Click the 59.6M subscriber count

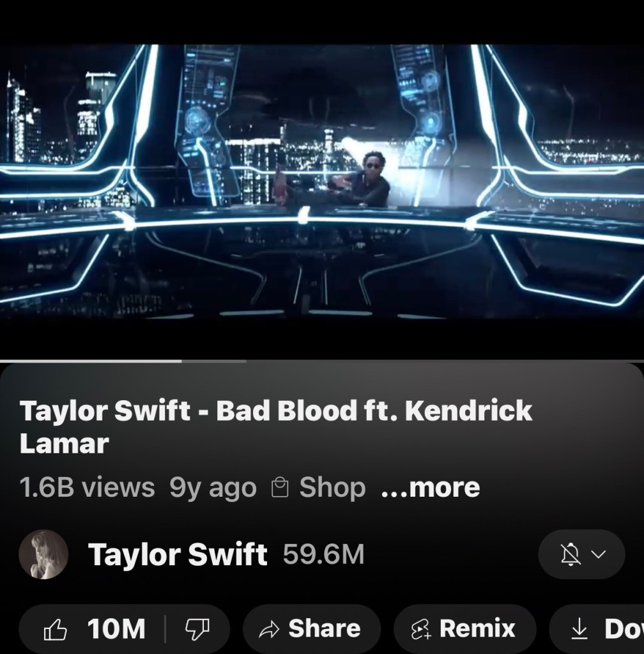(323, 554)
